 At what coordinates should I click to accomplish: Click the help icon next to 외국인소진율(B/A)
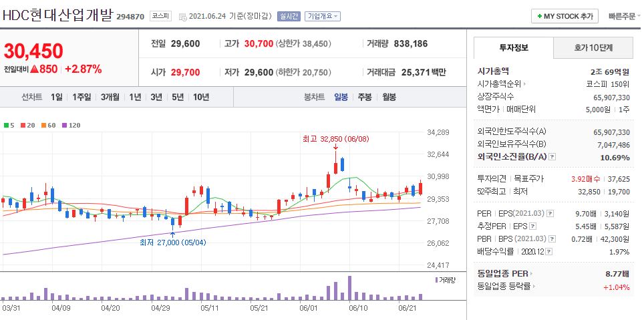pos(552,157)
